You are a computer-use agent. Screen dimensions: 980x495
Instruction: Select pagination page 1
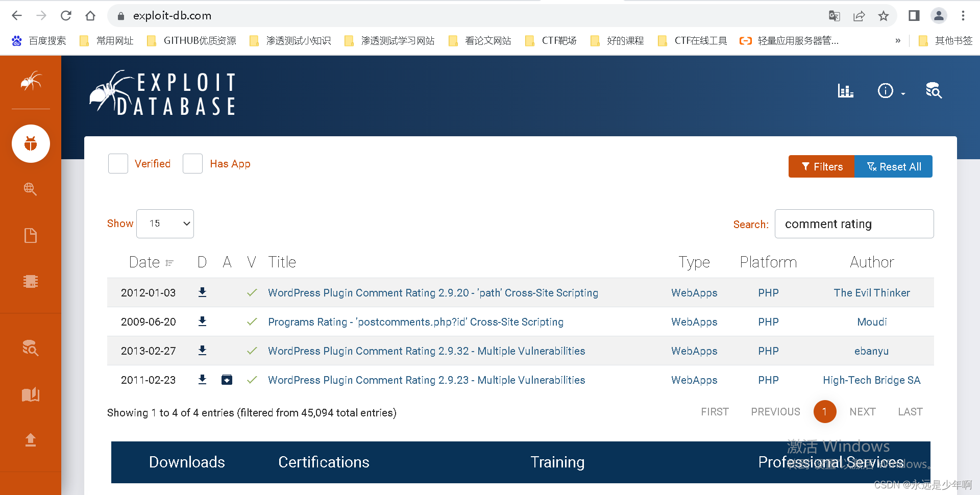pos(825,412)
